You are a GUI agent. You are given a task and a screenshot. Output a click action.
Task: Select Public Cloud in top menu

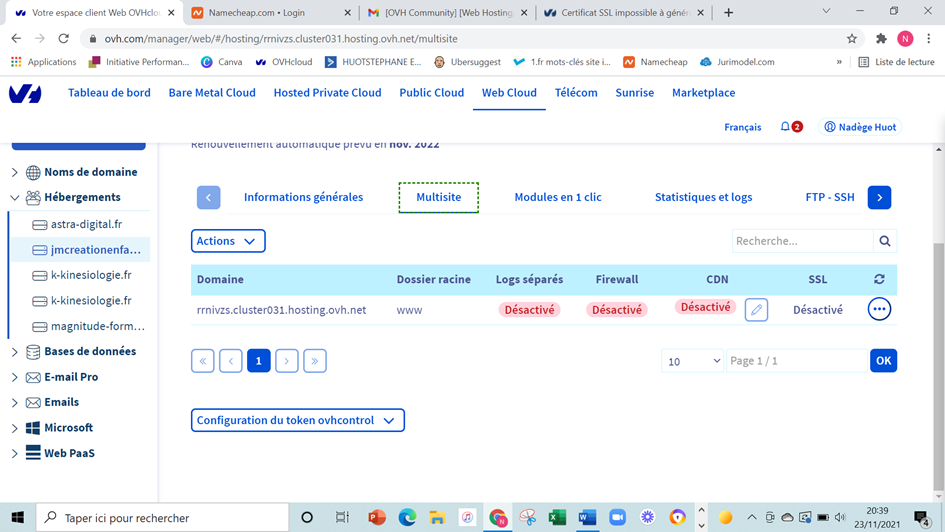(x=431, y=92)
